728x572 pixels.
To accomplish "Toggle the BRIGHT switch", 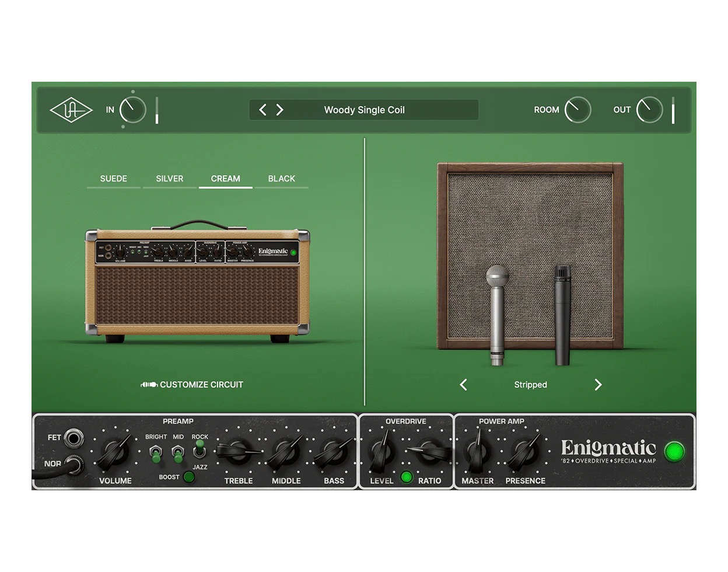I will (x=155, y=453).
